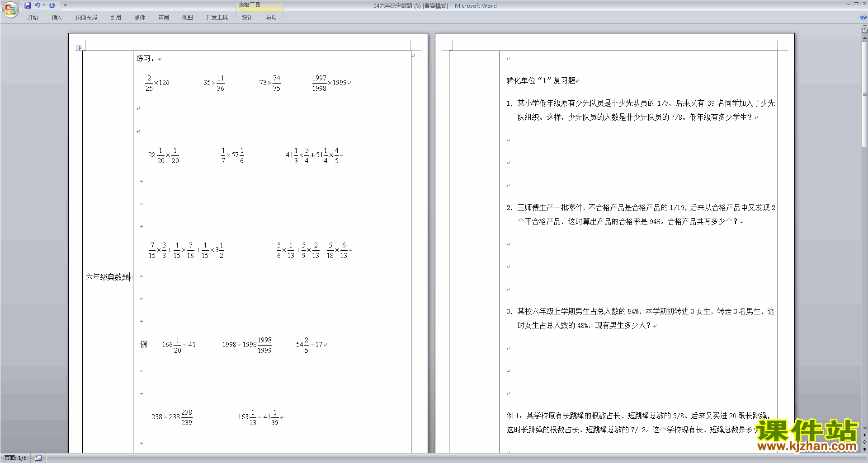Click the Next Page double-arrow button
This screenshot has width=868, height=463.
tap(865, 449)
